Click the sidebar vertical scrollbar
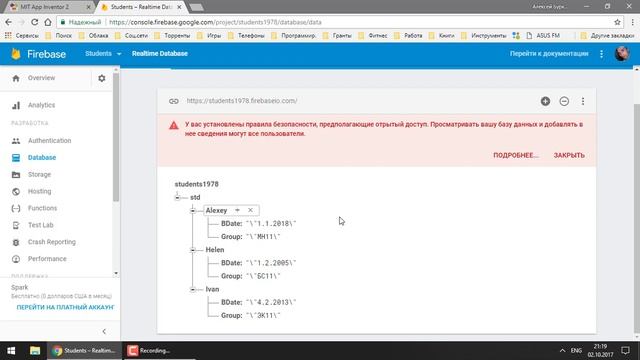 click(116, 138)
